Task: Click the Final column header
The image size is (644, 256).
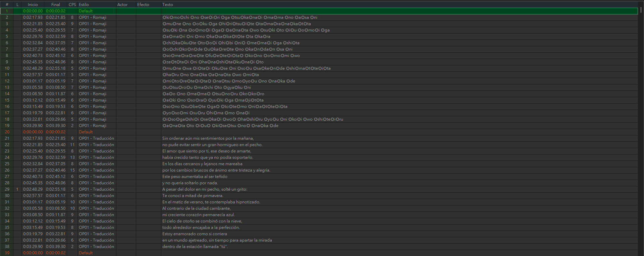Action: point(56,5)
